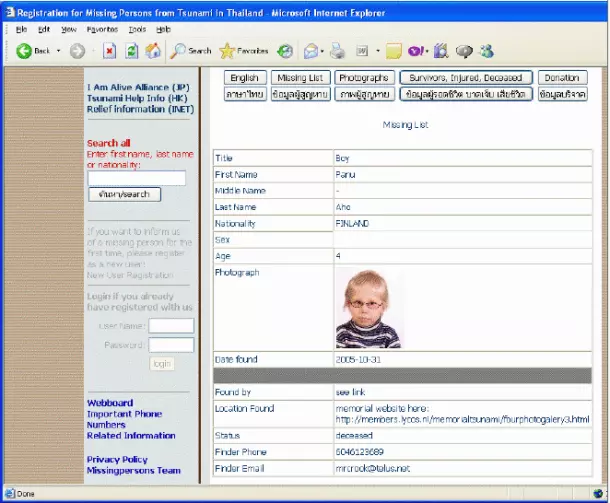Open the View menu
This screenshot has height=503, width=610.
pyautogui.click(x=68, y=29)
